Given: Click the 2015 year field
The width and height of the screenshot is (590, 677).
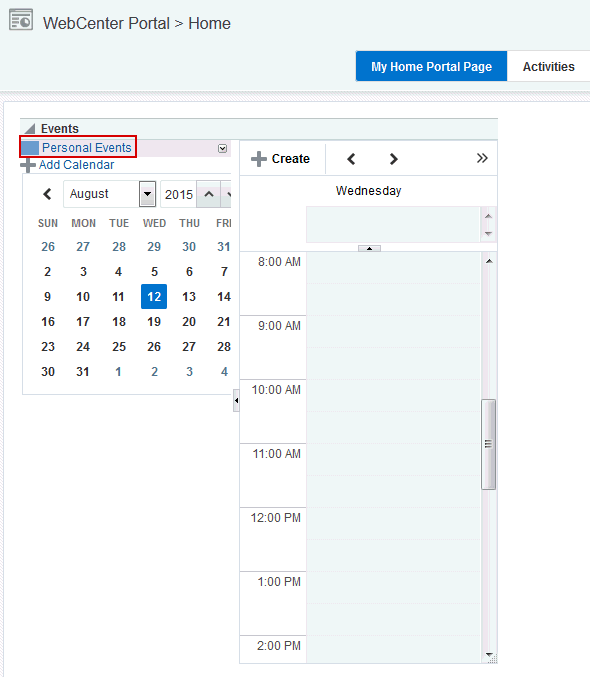Looking at the screenshot, I should coord(178,194).
